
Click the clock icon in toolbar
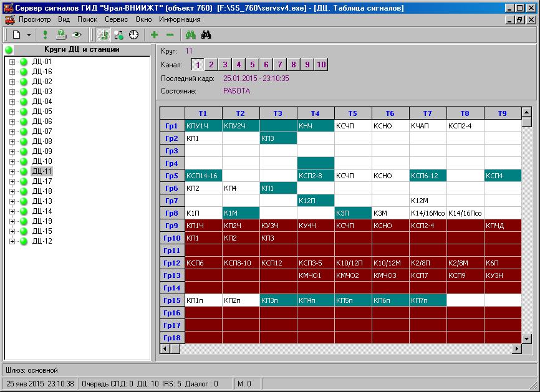coord(133,35)
